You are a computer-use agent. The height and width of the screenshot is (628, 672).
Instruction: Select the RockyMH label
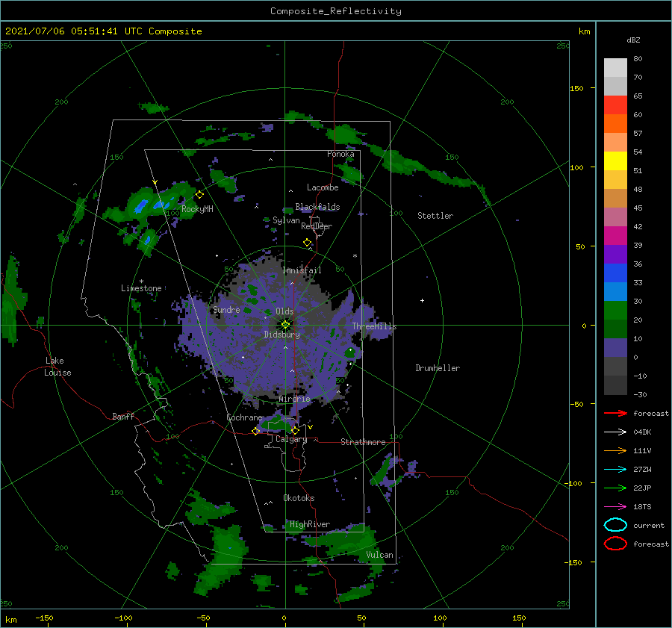pyautogui.click(x=197, y=209)
